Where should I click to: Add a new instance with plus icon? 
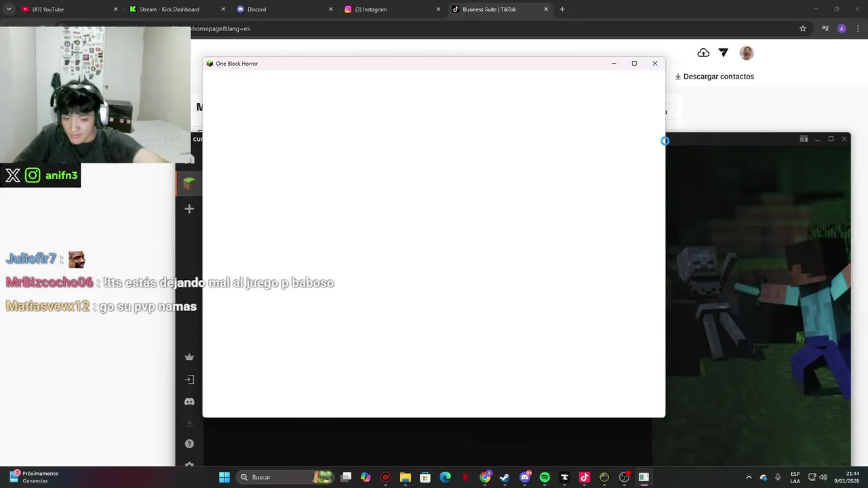click(x=189, y=209)
